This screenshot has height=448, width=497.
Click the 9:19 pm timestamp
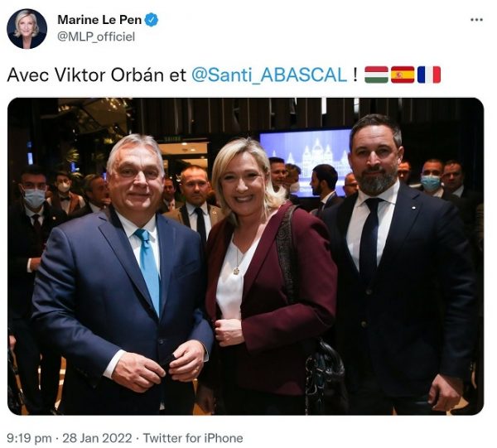(29, 439)
